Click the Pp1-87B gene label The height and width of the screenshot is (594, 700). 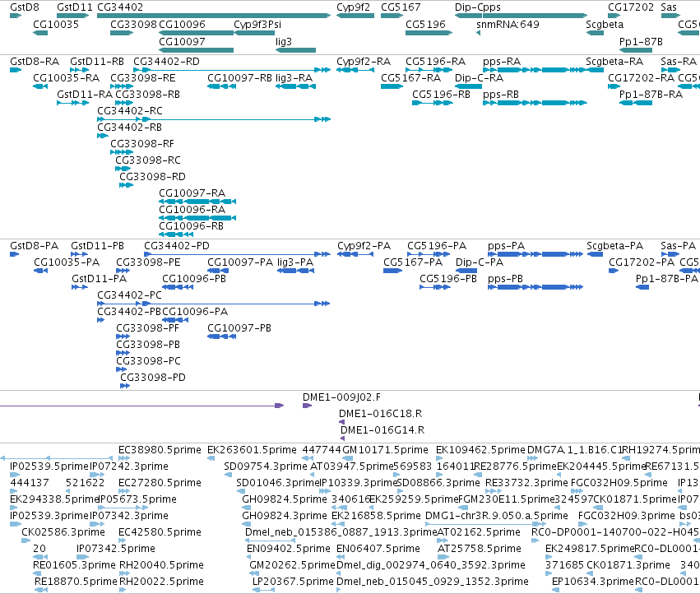pyautogui.click(x=641, y=41)
